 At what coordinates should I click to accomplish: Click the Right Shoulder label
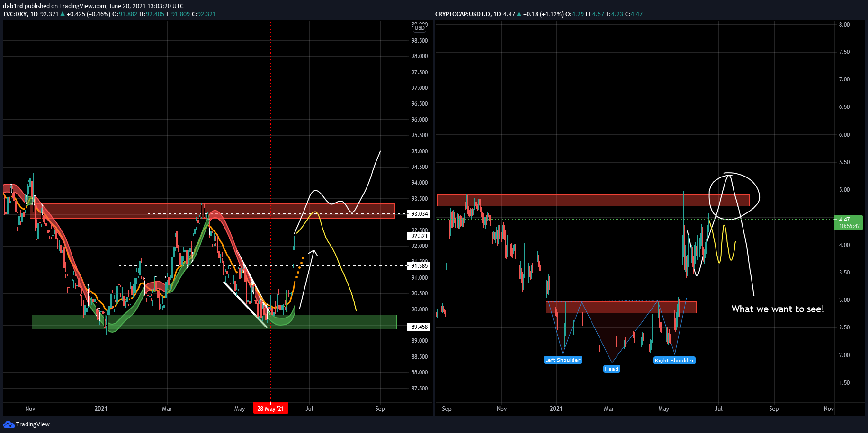(674, 361)
